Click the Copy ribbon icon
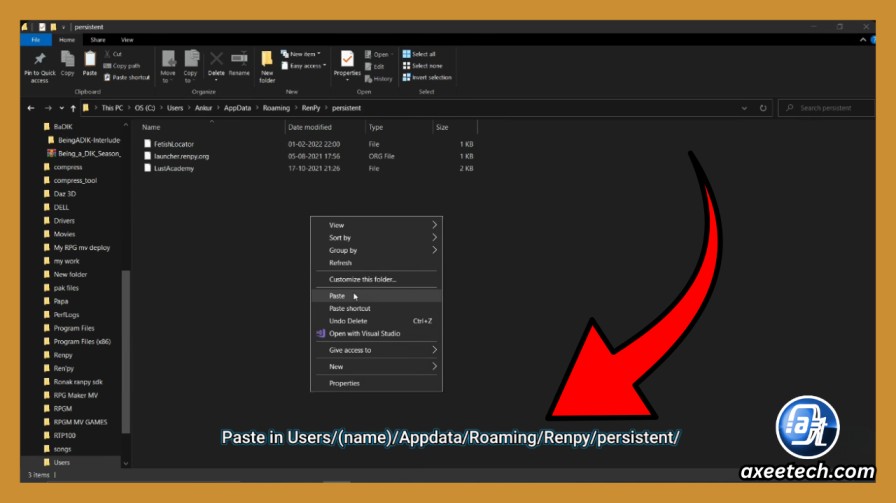 coord(67,59)
